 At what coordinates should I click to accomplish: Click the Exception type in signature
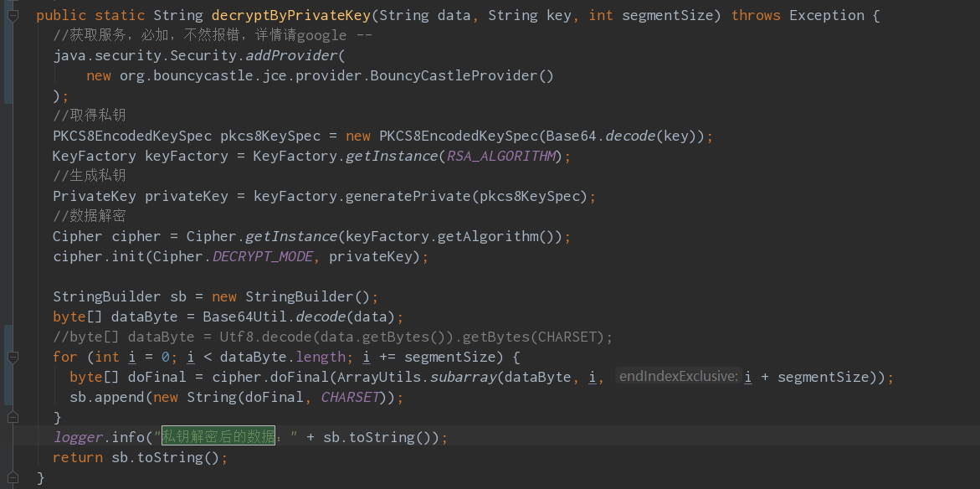[x=827, y=16]
